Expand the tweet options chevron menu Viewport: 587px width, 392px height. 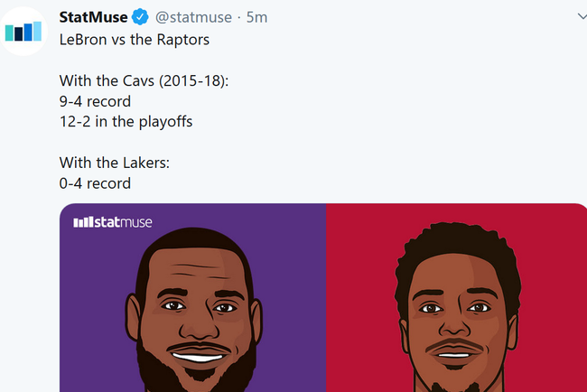(582, 16)
